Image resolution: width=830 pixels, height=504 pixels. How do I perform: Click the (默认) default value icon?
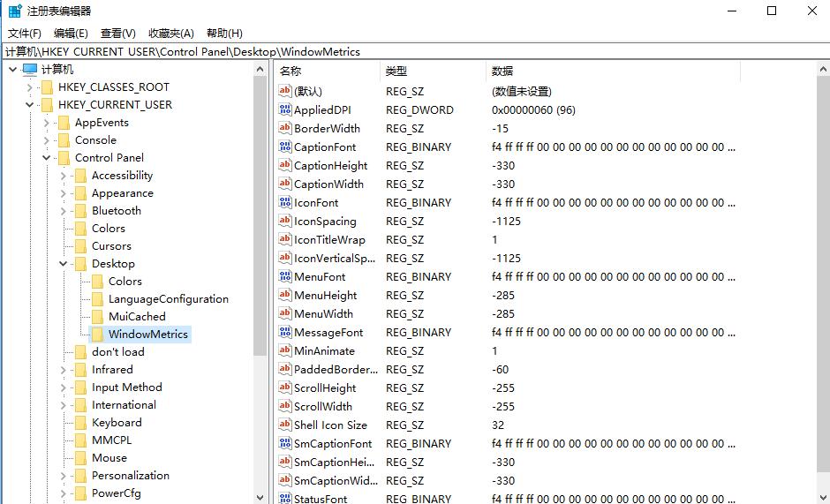point(285,91)
